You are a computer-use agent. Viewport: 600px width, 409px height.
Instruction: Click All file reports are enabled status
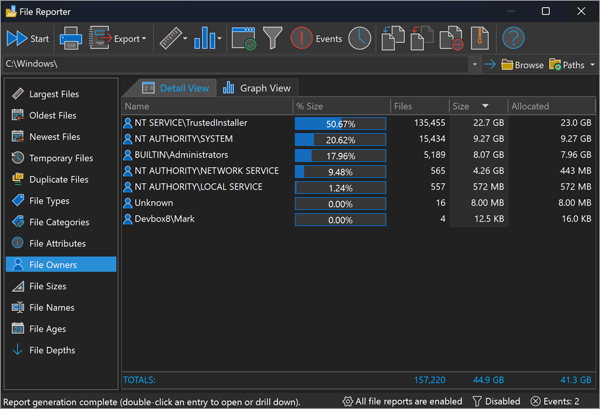[402, 401]
